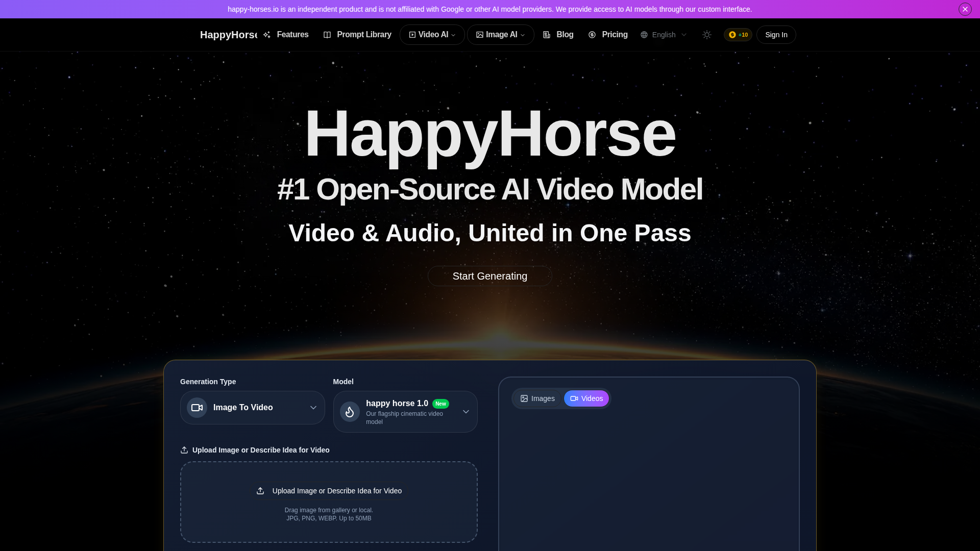
Task: Click the Prompt Library book icon
Action: (327, 35)
